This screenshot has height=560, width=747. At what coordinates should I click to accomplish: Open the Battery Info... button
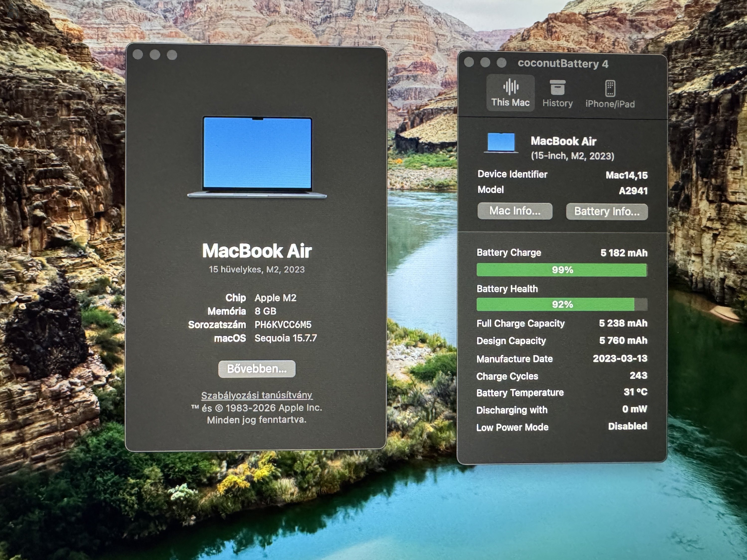tap(607, 212)
